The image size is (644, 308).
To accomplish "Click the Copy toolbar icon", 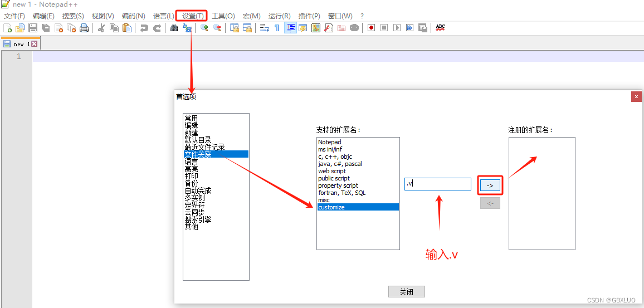I will pos(114,28).
